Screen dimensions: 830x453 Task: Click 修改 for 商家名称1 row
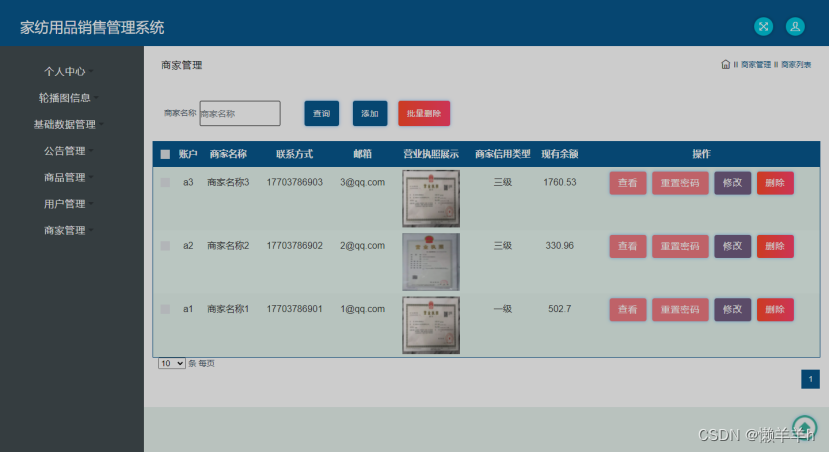(x=733, y=310)
